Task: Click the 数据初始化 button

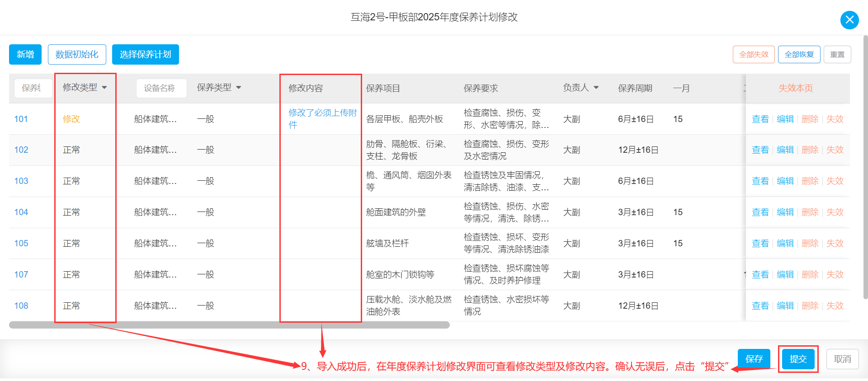Action: click(77, 54)
